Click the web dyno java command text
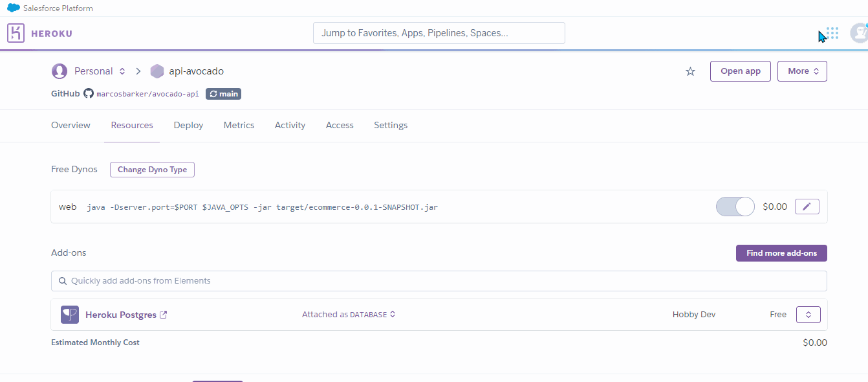This screenshot has width=868, height=382. (x=263, y=207)
